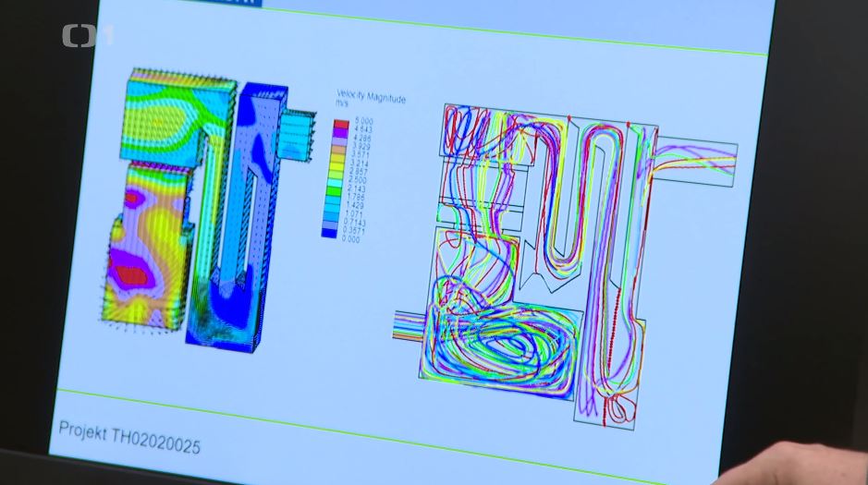Image resolution: width=868 pixels, height=485 pixels.
Task: Click the 'Velocity Magnitude' legend title
Action: click(372, 98)
